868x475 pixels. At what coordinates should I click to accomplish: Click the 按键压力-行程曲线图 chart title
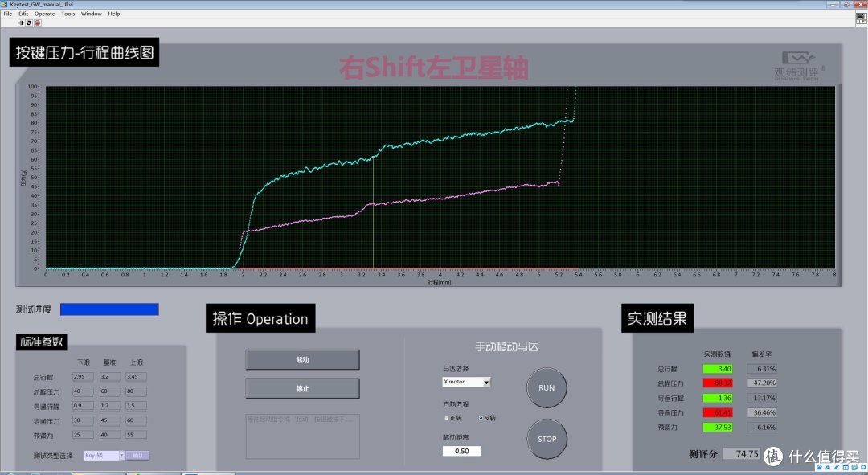84,52
